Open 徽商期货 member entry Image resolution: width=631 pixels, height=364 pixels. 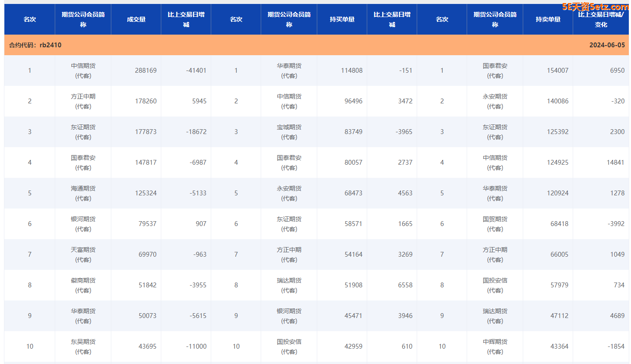pos(83,281)
